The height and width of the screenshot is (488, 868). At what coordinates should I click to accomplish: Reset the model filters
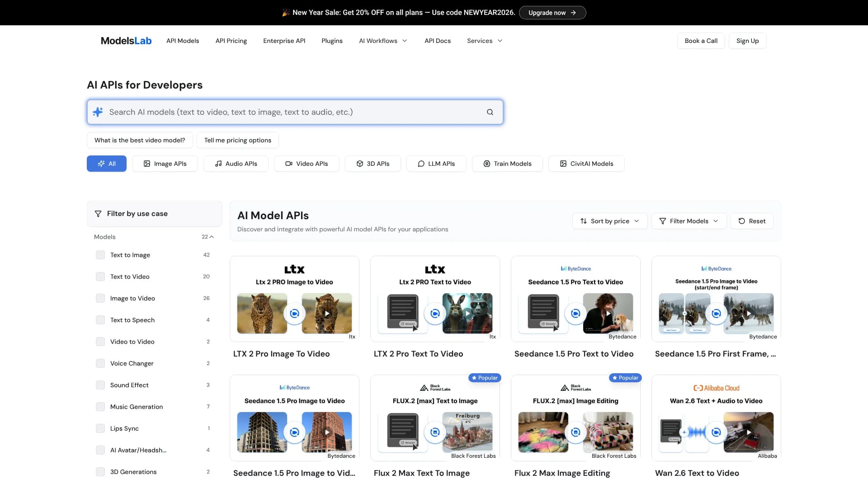752,221
